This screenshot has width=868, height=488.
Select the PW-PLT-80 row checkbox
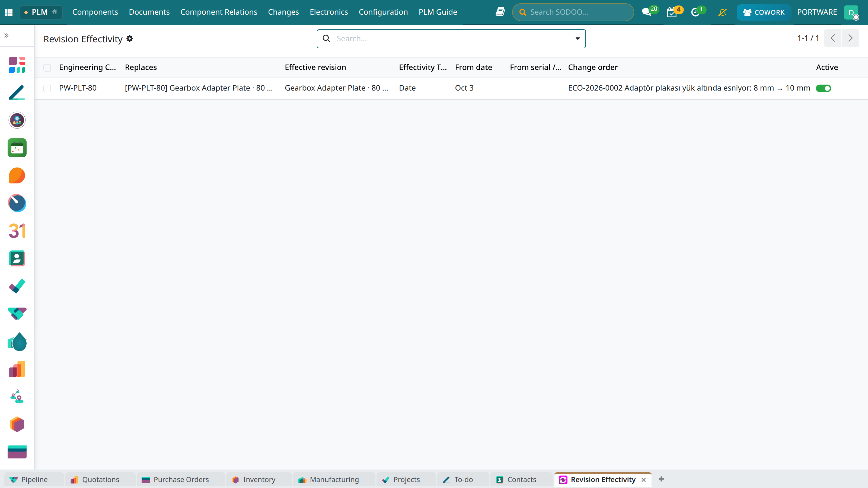coord(47,88)
